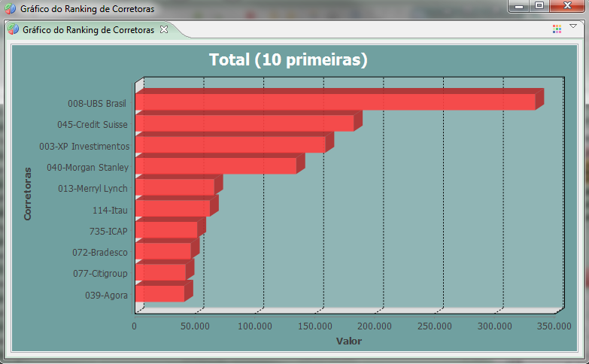Select the Gráfico do Ranking de Corretoras tab
This screenshot has width=589, height=364.
pyautogui.click(x=88, y=29)
